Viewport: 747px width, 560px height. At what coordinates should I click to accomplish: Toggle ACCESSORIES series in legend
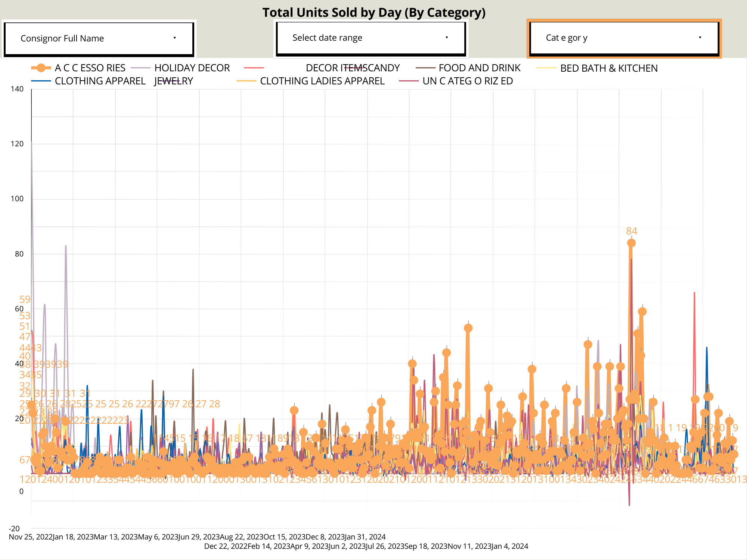90,68
